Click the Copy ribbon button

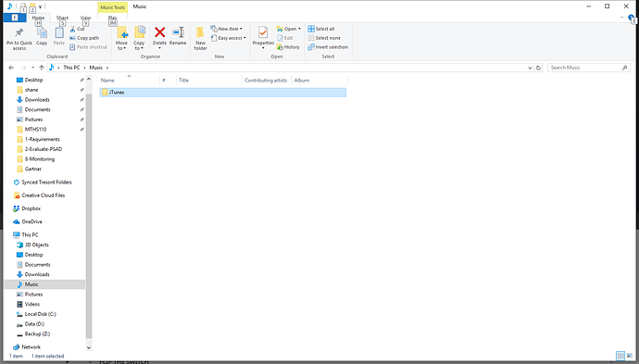pos(42,36)
